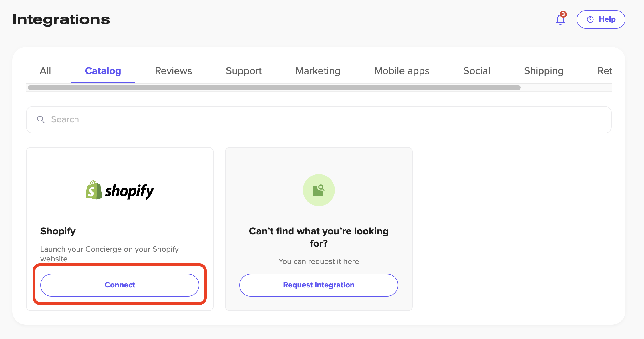Click the Integrations page heading
Screen dimensions: 644x339
coord(61,19)
